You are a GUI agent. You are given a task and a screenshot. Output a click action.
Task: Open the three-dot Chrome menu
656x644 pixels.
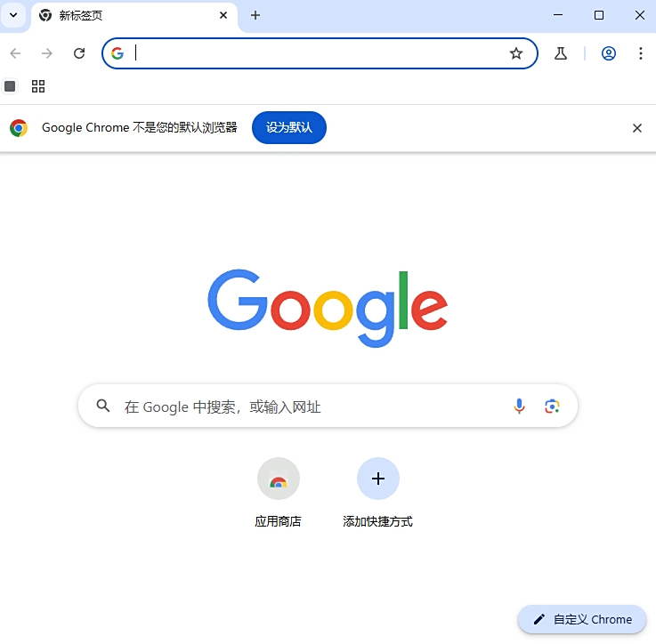[641, 53]
